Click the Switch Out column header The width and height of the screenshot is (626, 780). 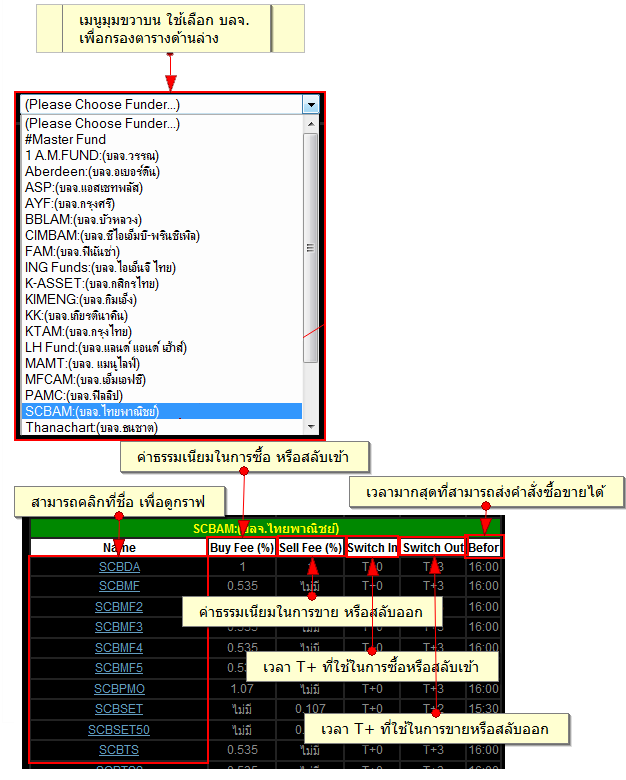point(433,547)
